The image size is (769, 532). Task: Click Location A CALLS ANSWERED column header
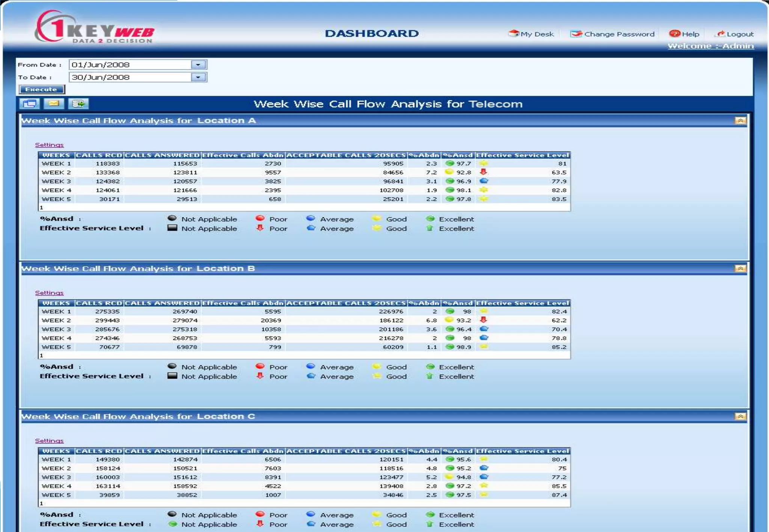[x=162, y=155]
